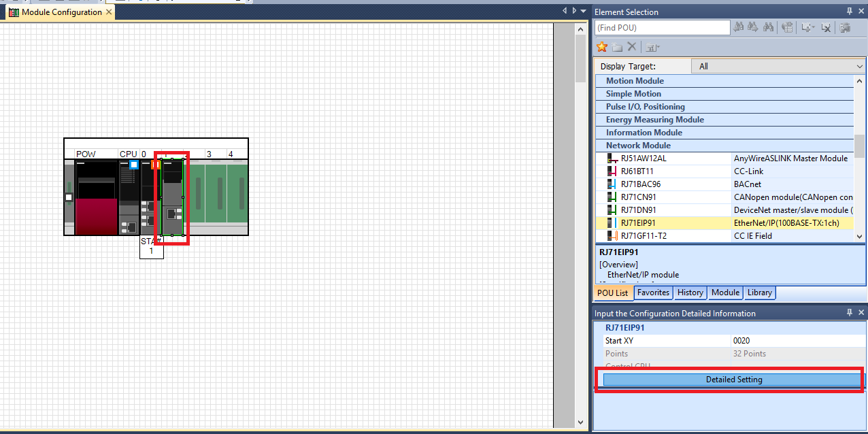868x434 pixels.
Task: Open the Library tab
Action: (x=759, y=293)
